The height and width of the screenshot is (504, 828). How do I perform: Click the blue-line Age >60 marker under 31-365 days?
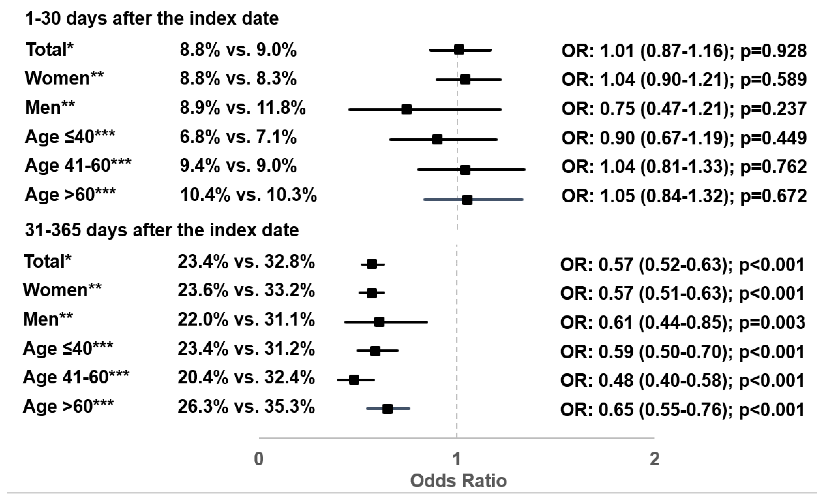387,409
